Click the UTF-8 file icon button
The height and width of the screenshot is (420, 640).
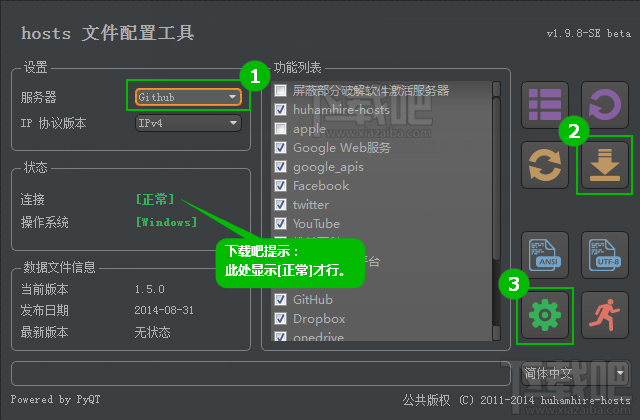[x=604, y=255]
